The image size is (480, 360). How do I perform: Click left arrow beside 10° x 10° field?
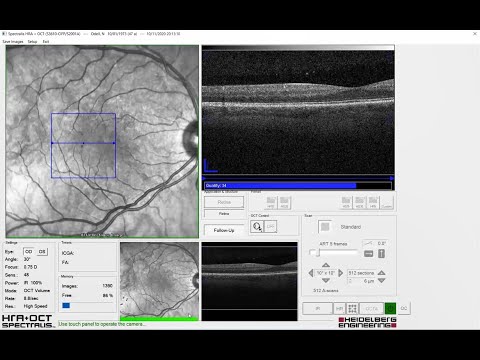tap(311, 273)
